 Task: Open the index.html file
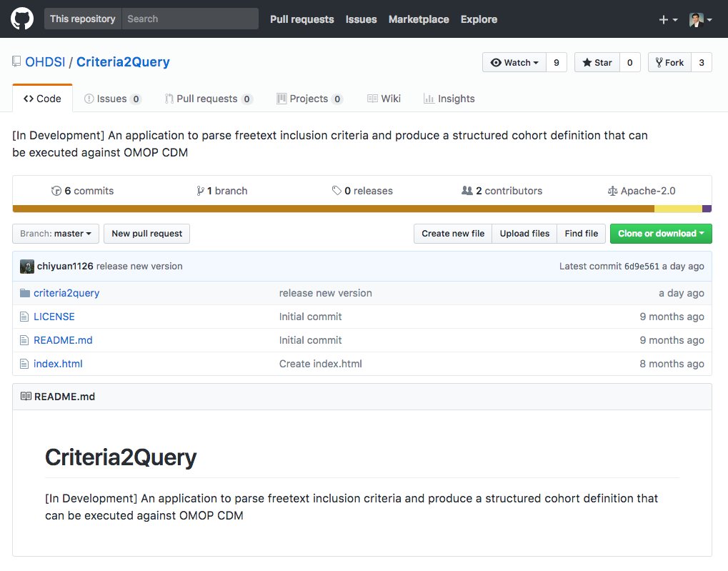pos(58,364)
